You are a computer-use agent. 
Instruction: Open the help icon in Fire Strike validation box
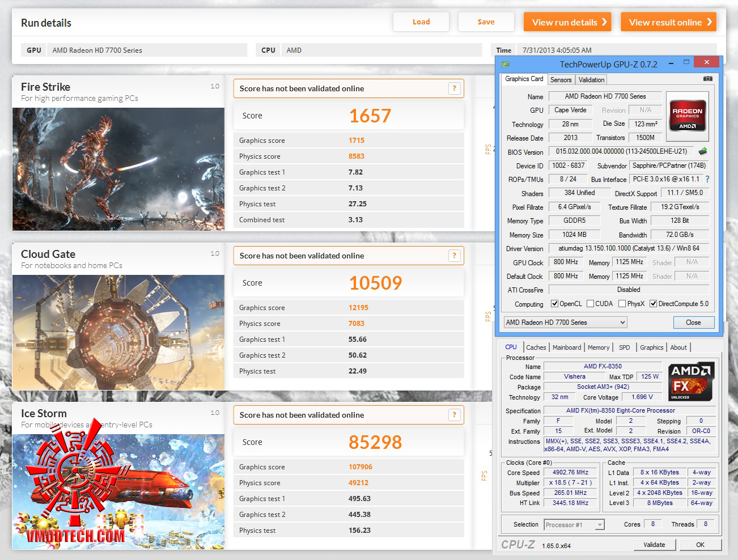[454, 88]
